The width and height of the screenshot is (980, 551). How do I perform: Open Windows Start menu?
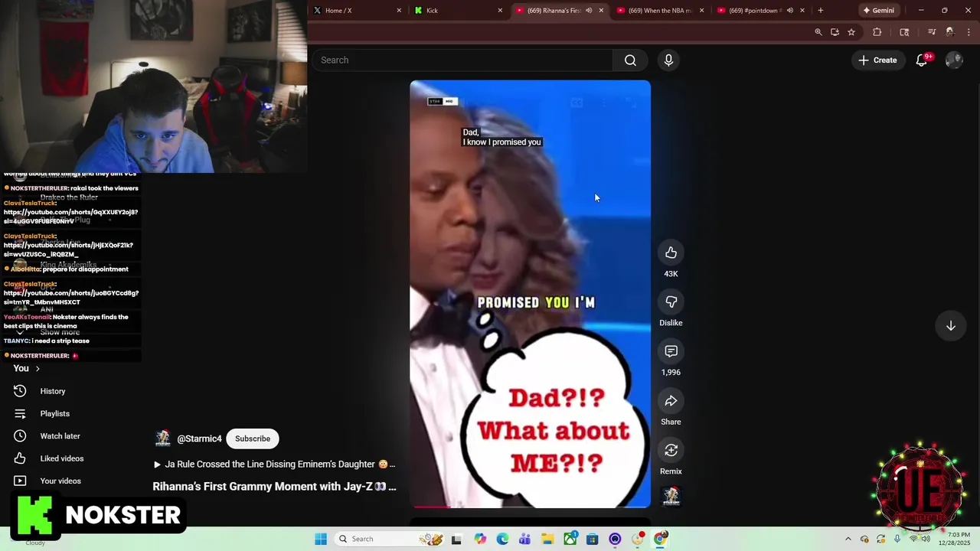[x=321, y=539]
